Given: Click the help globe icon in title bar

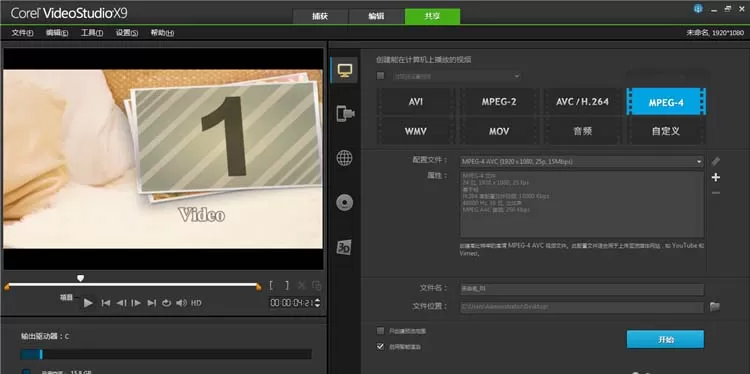Looking at the screenshot, I should point(698,9).
